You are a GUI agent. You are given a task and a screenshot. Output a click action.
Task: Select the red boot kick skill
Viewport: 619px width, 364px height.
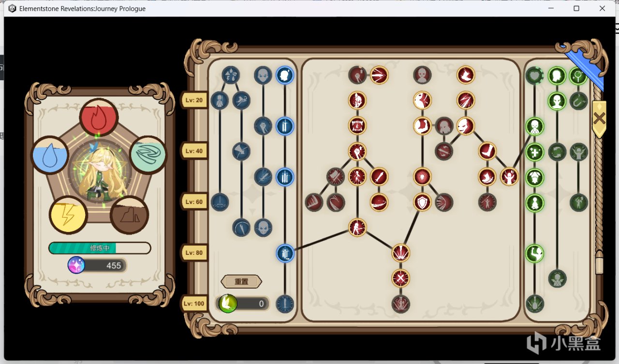[x=487, y=151]
